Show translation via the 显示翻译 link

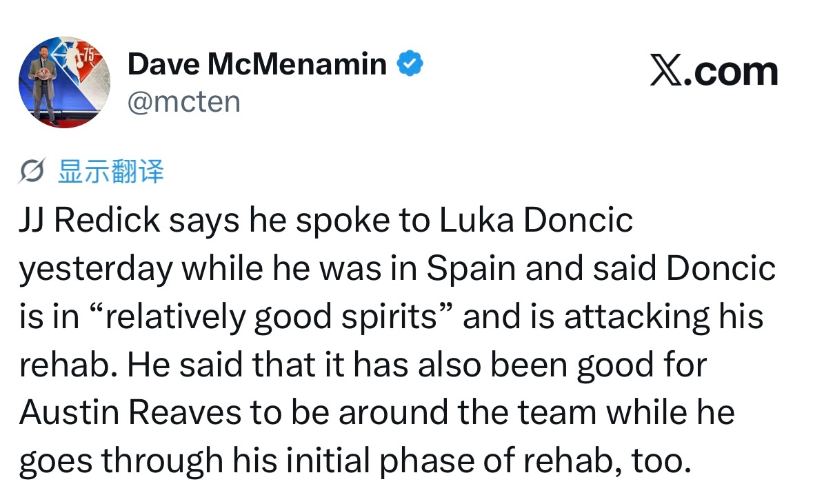click(x=110, y=171)
